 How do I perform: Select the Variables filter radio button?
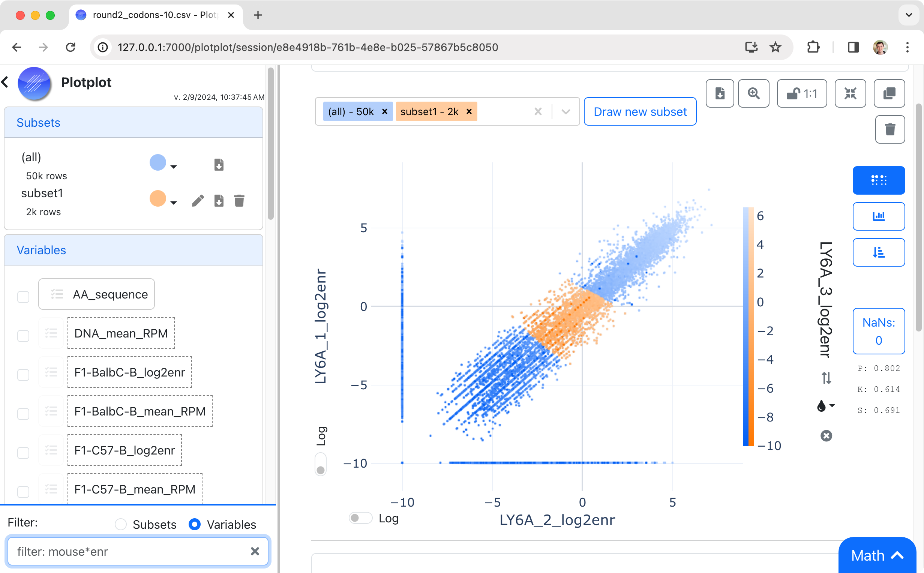coord(195,524)
